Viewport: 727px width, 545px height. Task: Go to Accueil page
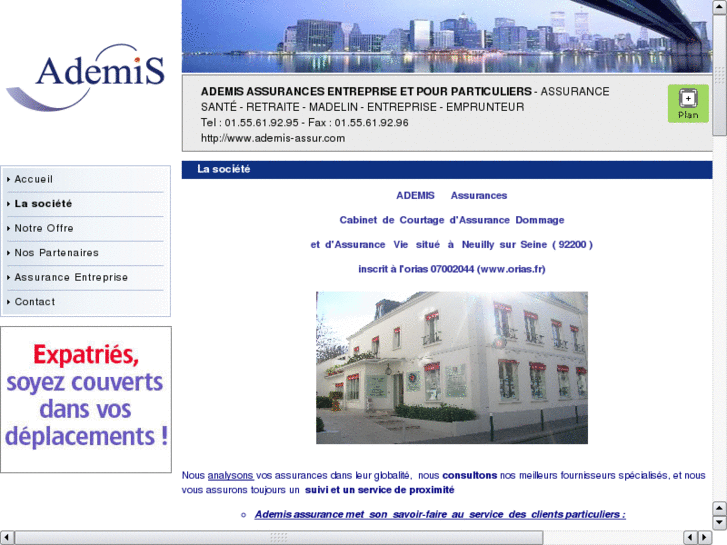(33, 180)
